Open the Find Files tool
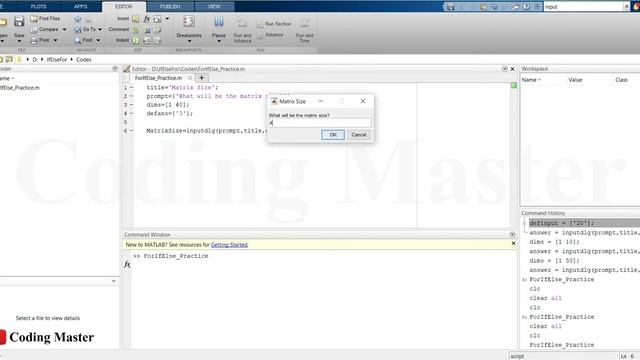The height and width of the screenshot is (360, 640). [x=45, y=18]
